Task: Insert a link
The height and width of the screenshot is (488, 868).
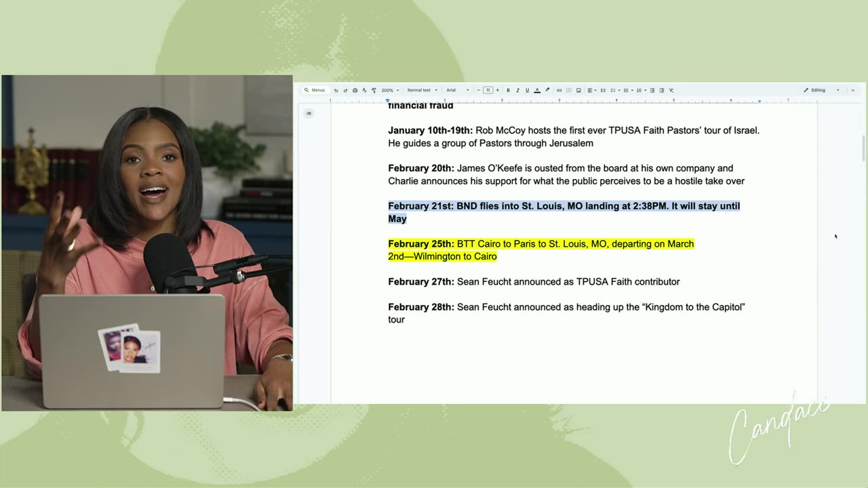Action: pyautogui.click(x=559, y=90)
